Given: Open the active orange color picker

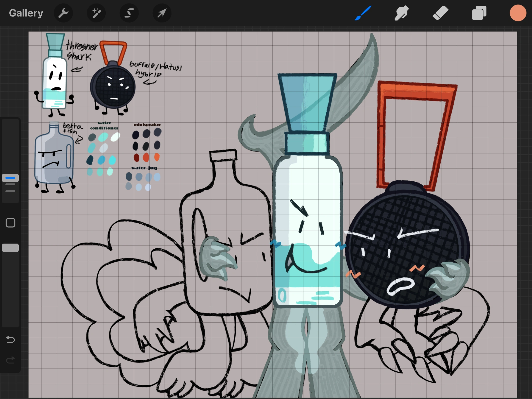Looking at the screenshot, I should point(518,13).
